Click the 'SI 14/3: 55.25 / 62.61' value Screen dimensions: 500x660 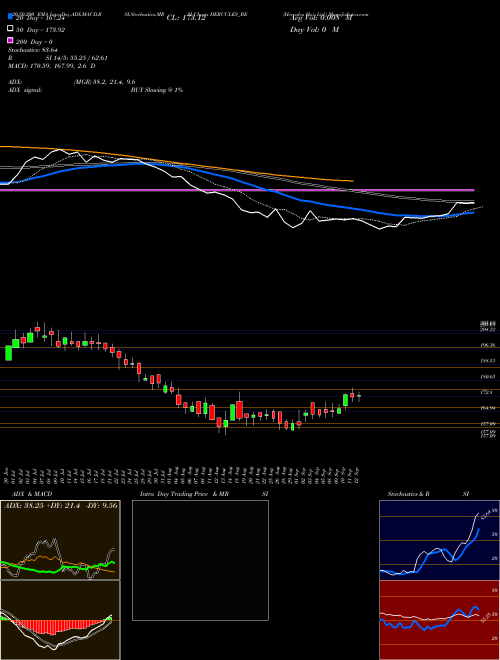click(76, 58)
